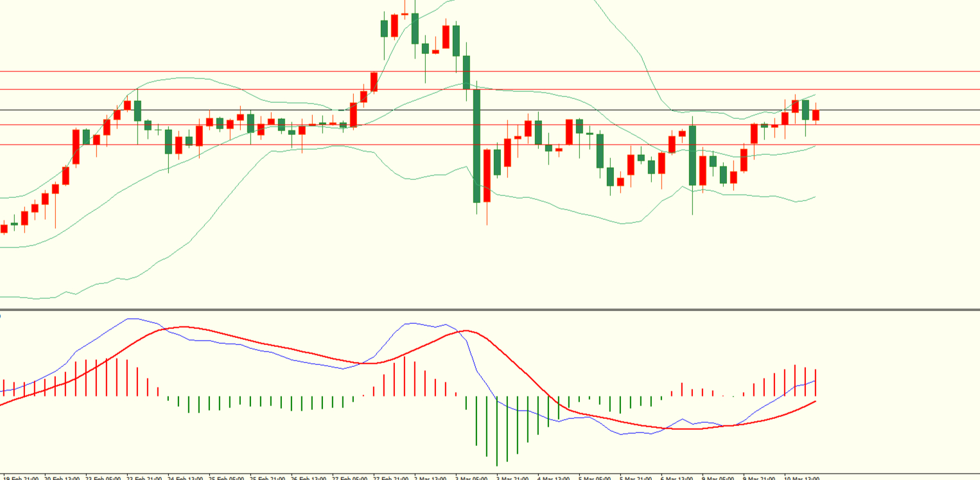Click the '3 Mar 05:00' time axis label
The height and width of the screenshot is (480, 980).
470,477
